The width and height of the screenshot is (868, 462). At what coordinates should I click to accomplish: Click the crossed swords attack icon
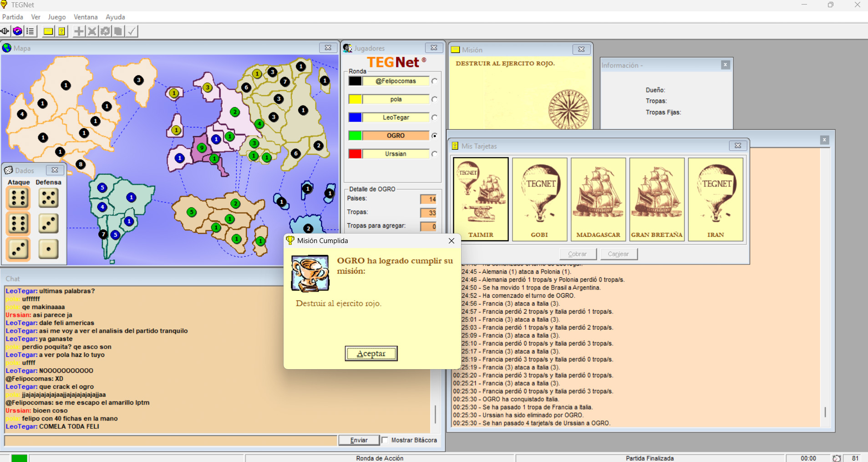92,31
